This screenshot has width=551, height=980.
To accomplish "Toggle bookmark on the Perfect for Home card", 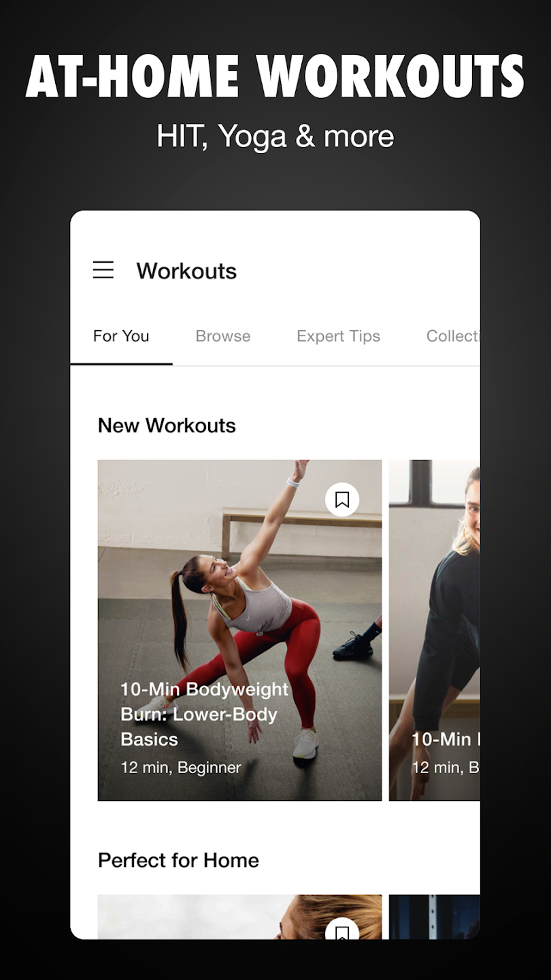I will [x=342, y=929].
